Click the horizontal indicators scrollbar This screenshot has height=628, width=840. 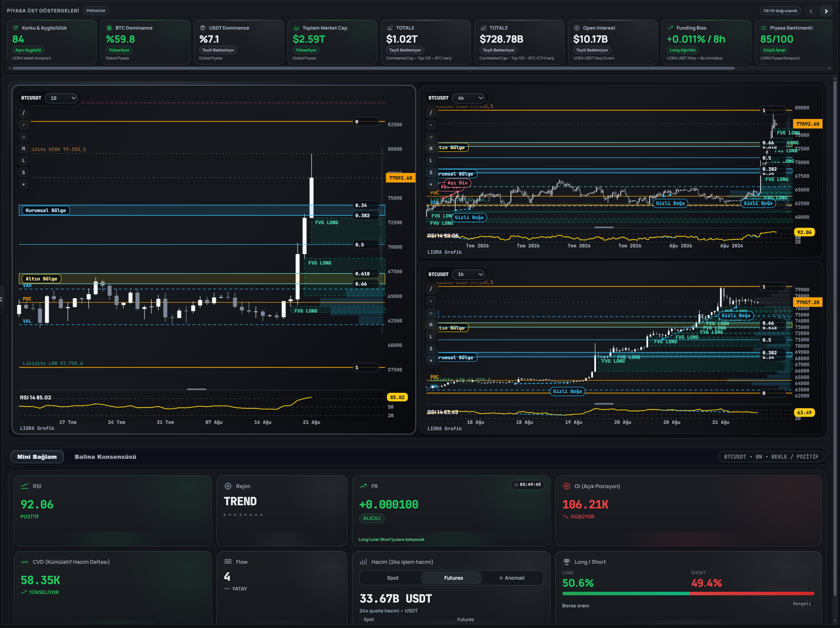373,68
